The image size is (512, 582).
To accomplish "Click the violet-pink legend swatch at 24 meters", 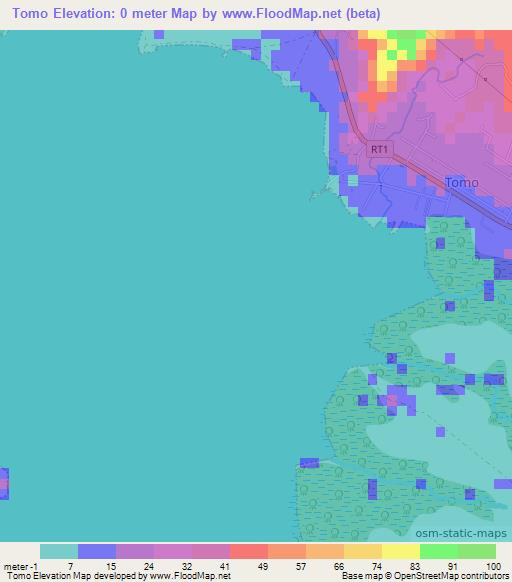I will 173,551.
